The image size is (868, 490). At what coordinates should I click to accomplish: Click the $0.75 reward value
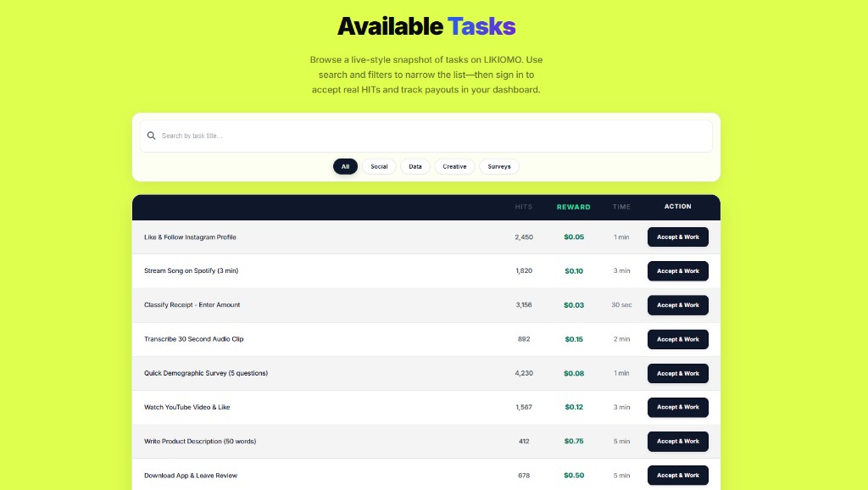click(x=574, y=442)
